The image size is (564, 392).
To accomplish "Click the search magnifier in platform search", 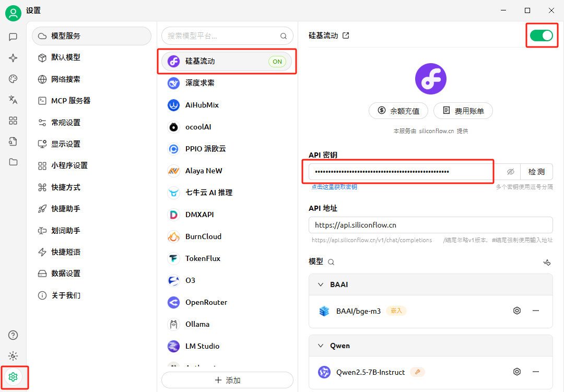I will [284, 36].
